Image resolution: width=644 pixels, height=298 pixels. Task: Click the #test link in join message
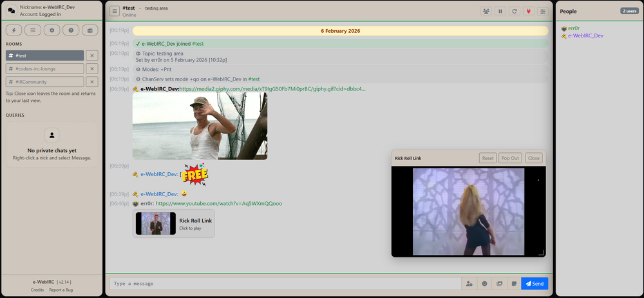pos(198,44)
